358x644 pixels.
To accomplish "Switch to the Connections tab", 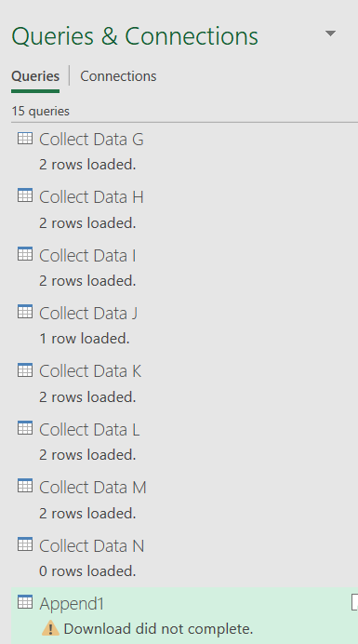I will tap(118, 76).
